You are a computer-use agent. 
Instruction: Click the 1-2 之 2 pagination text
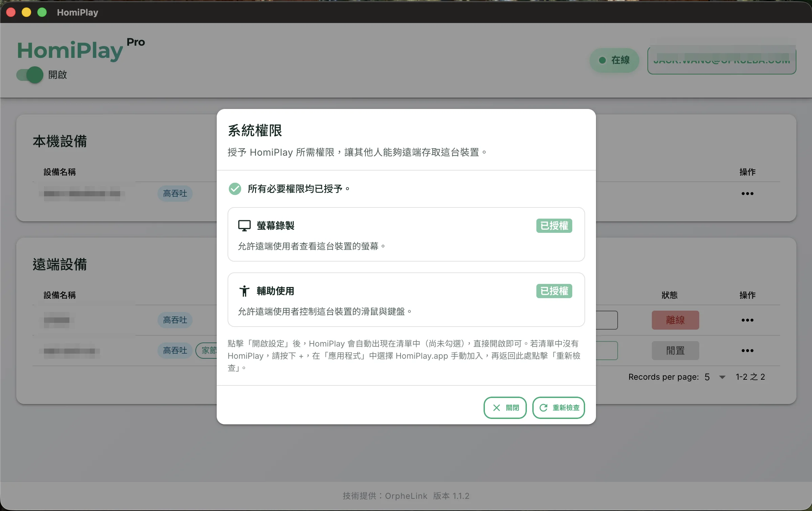[x=750, y=377]
